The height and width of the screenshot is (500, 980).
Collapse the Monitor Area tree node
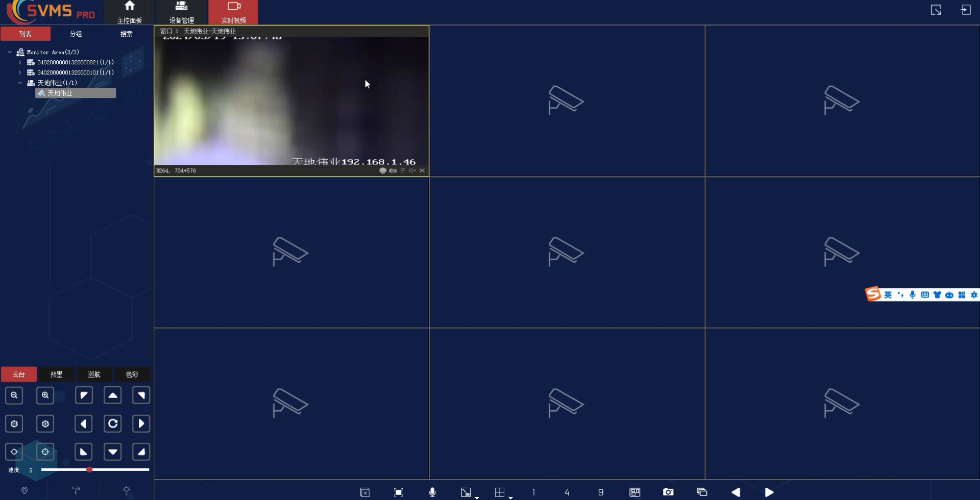click(10, 52)
